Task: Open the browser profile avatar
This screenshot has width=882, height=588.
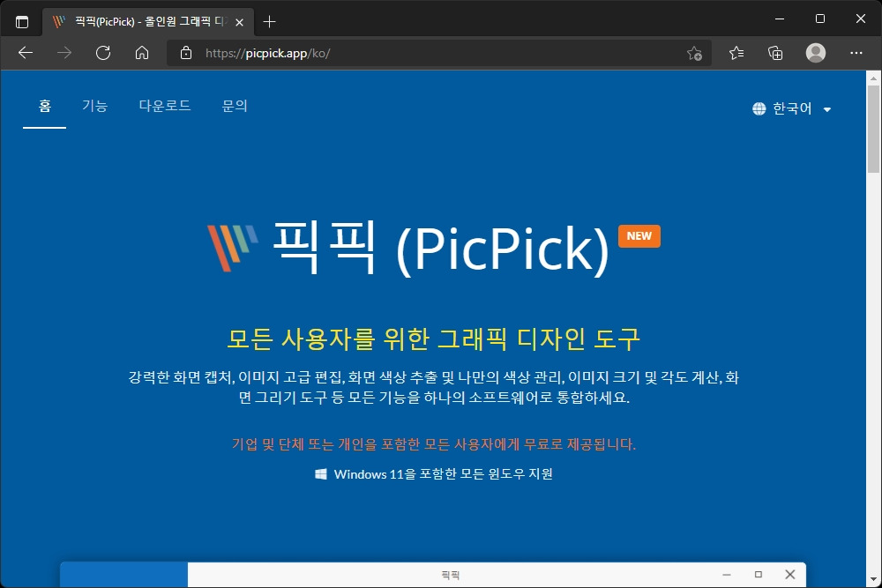Action: [x=816, y=53]
